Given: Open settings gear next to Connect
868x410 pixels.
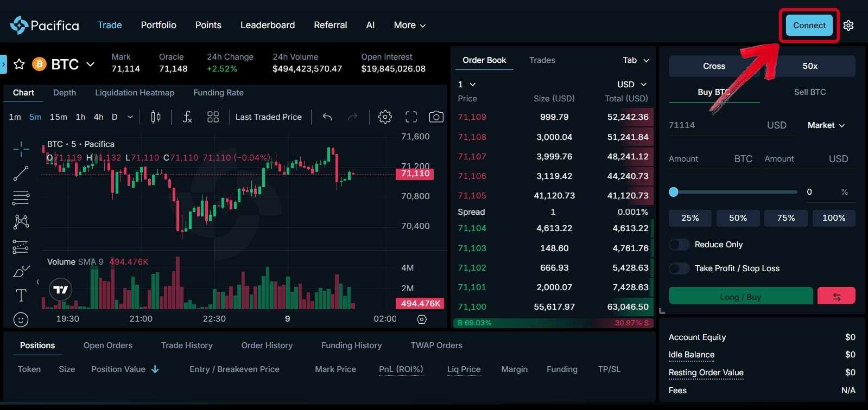Looking at the screenshot, I should 848,25.
